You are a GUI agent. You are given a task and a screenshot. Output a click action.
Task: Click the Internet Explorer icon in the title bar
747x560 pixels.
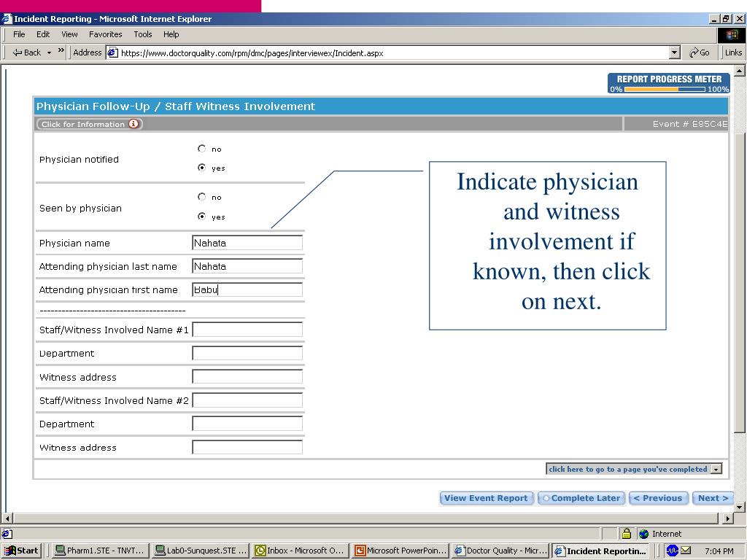click(x=6, y=18)
